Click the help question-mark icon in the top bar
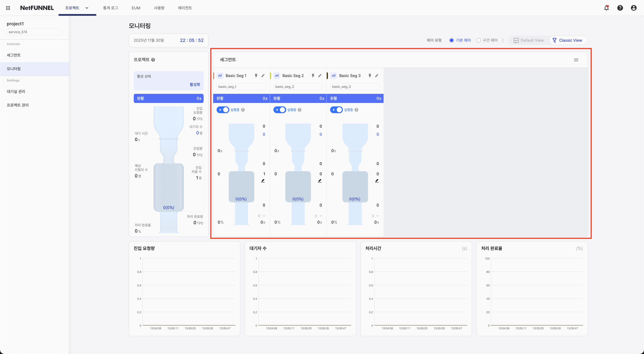The image size is (644, 354). (x=620, y=8)
